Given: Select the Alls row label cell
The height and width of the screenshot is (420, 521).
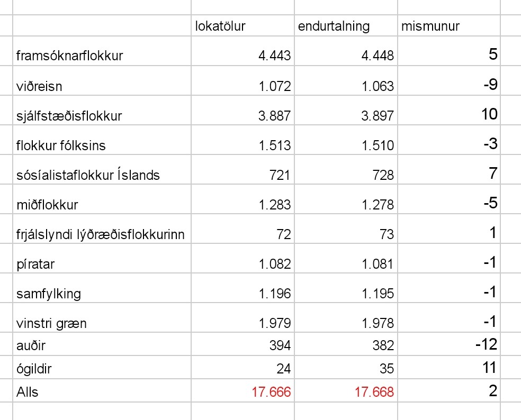Looking at the screenshot, I should pyautogui.click(x=102, y=390).
